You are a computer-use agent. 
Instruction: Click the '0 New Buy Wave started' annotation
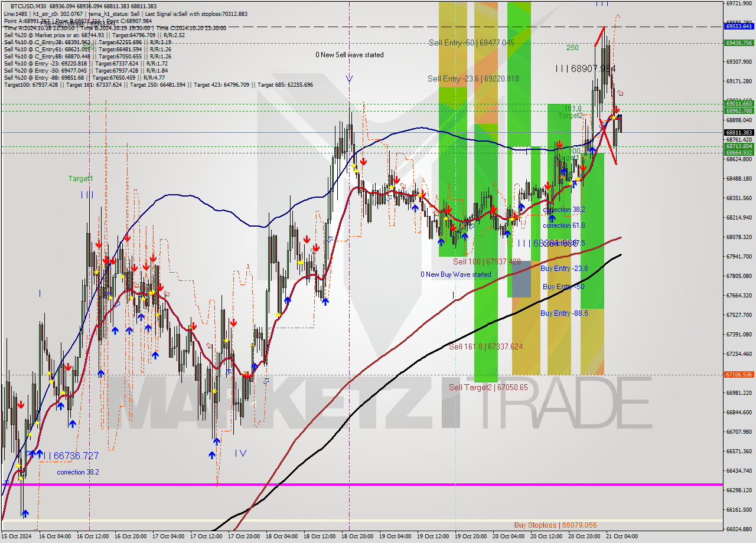point(455,274)
